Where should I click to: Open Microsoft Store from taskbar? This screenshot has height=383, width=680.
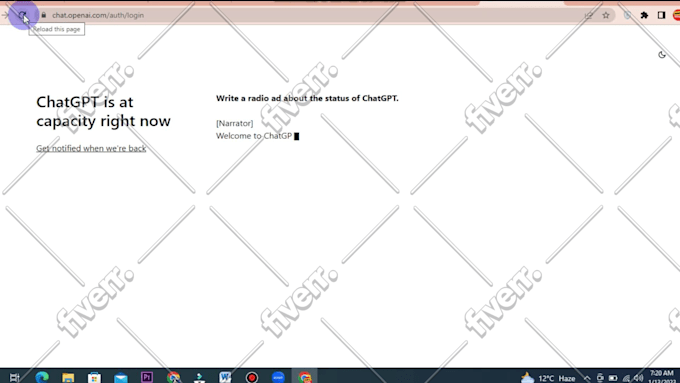(x=94, y=377)
